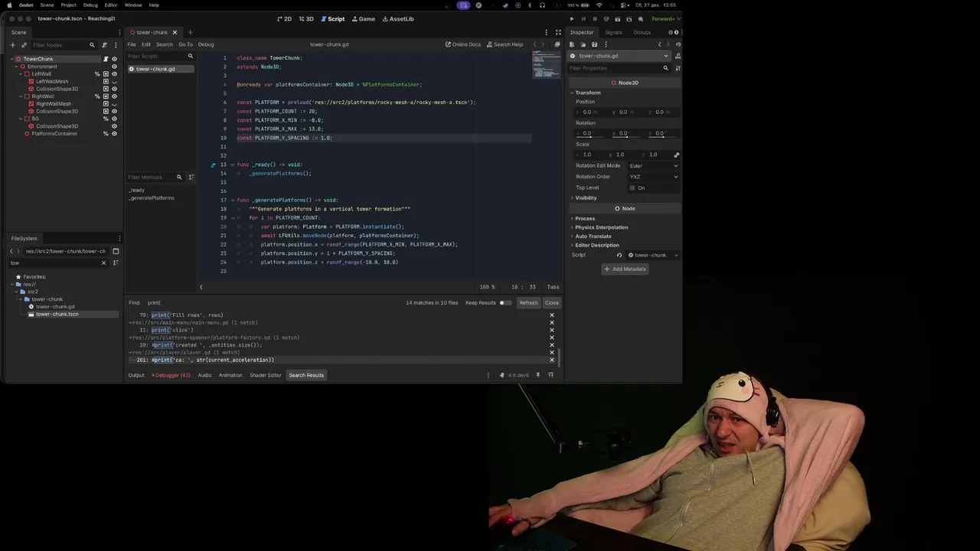980x551 pixels.
Task: Click the FileSystem split mode icon
Action: (116, 251)
